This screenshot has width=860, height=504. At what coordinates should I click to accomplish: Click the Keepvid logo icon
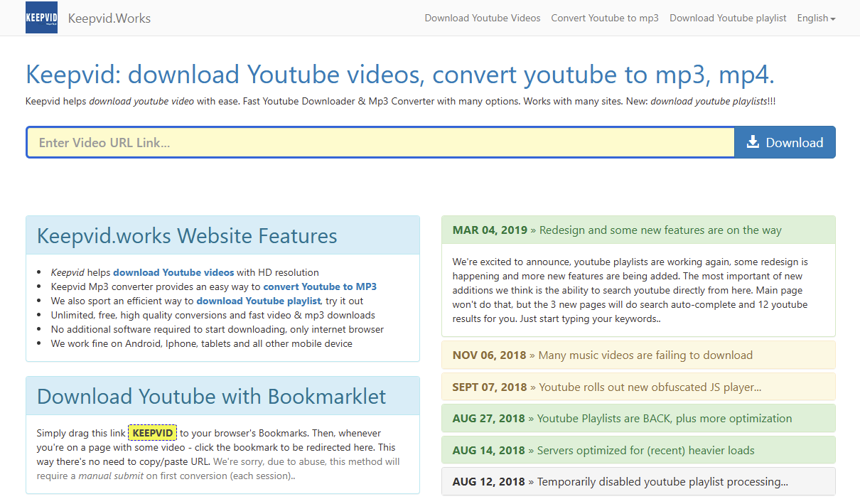coord(41,18)
